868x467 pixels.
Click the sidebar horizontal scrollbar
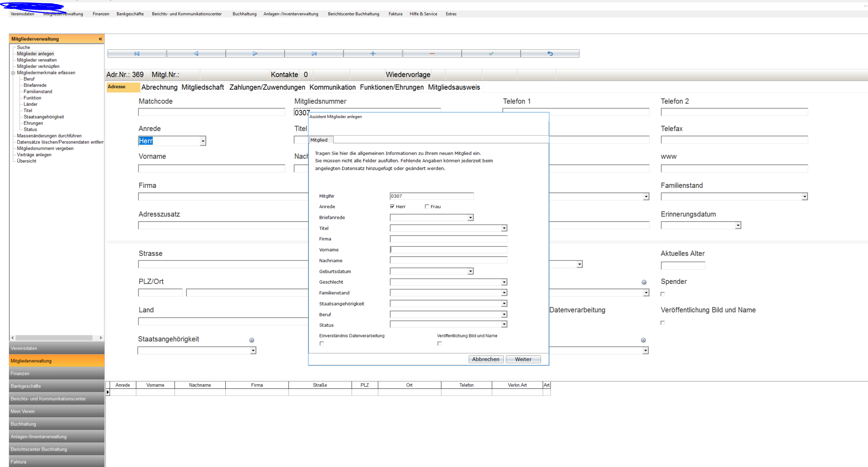click(x=54, y=338)
